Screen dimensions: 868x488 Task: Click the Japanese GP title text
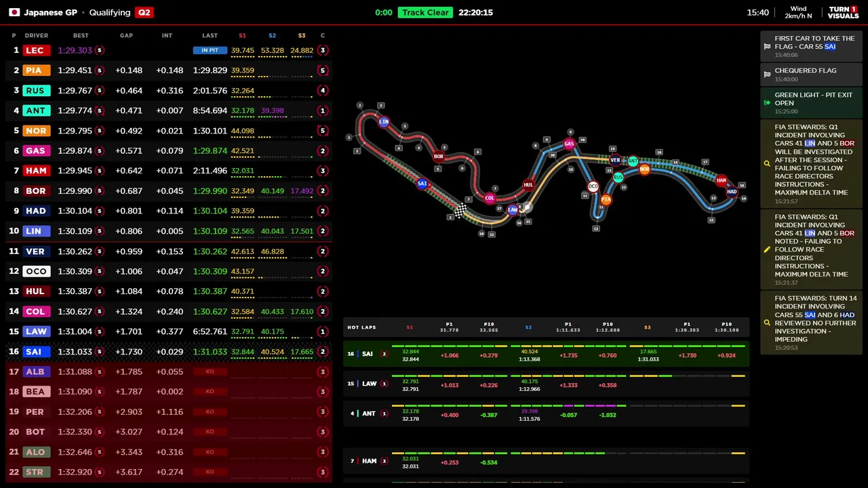(x=50, y=12)
